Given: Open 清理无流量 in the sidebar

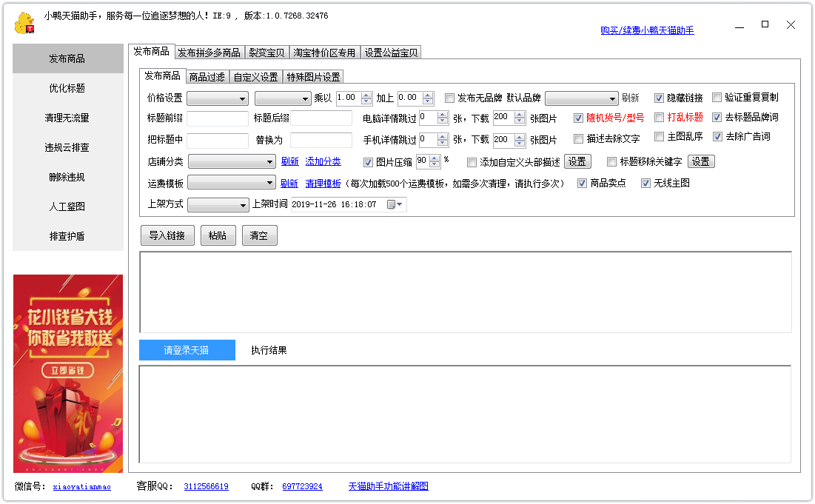Looking at the screenshot, I should click(68, 118).
